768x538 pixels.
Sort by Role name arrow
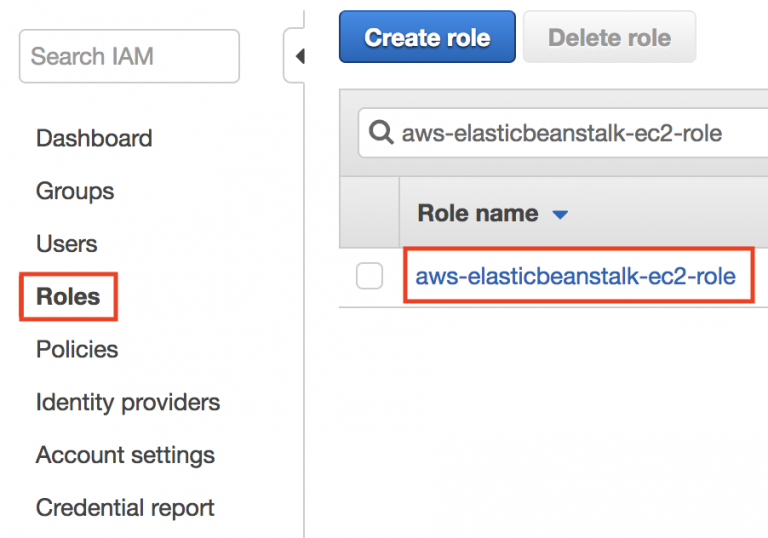560,214
